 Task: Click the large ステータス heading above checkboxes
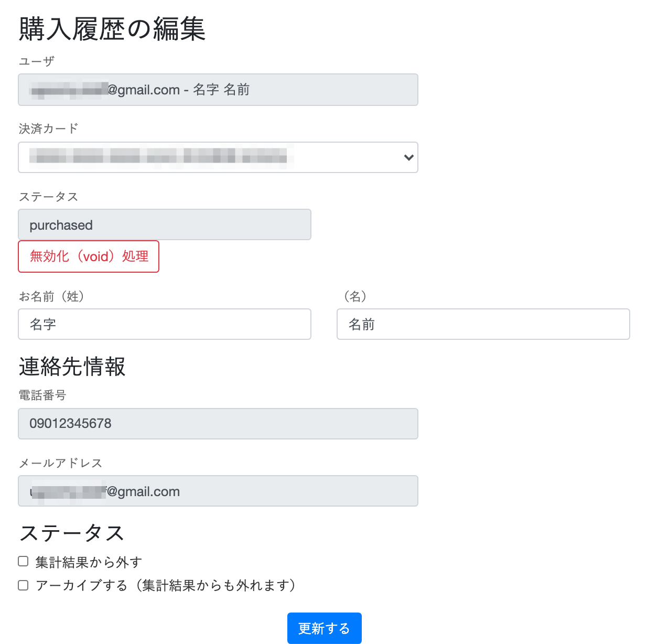point(72,533)
